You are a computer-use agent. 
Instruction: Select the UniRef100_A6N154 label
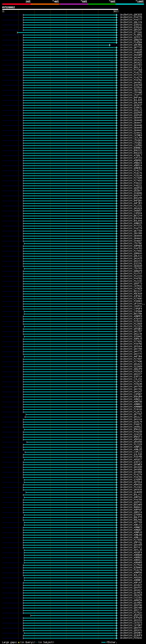[x=131, y=600]
